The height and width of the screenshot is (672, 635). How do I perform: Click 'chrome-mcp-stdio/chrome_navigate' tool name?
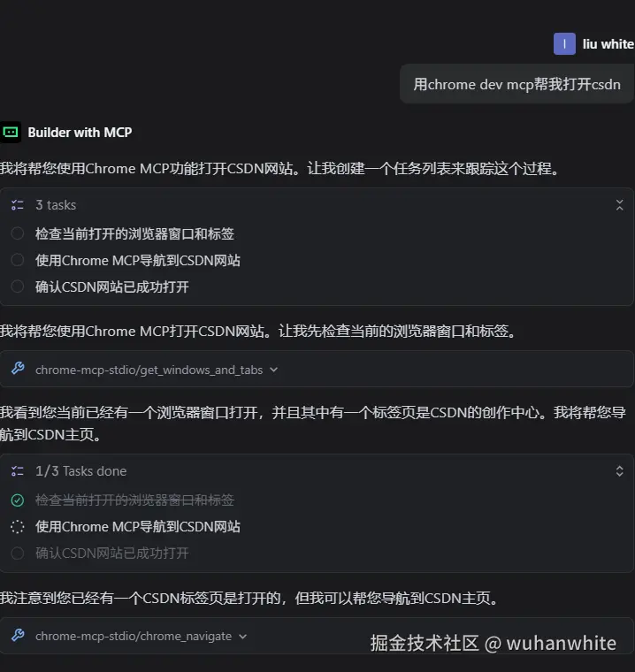tap(134, 637)
